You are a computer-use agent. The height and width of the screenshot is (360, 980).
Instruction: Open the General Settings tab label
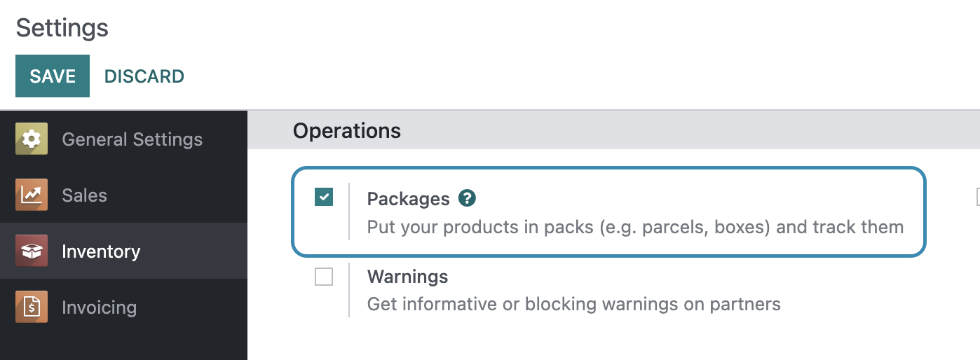(132, 139)
